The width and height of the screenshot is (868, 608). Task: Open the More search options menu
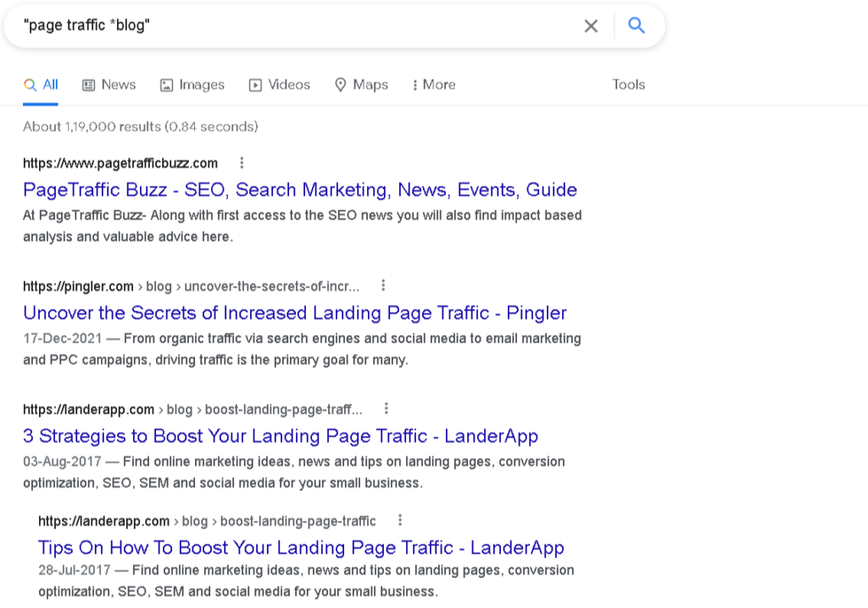433,85
